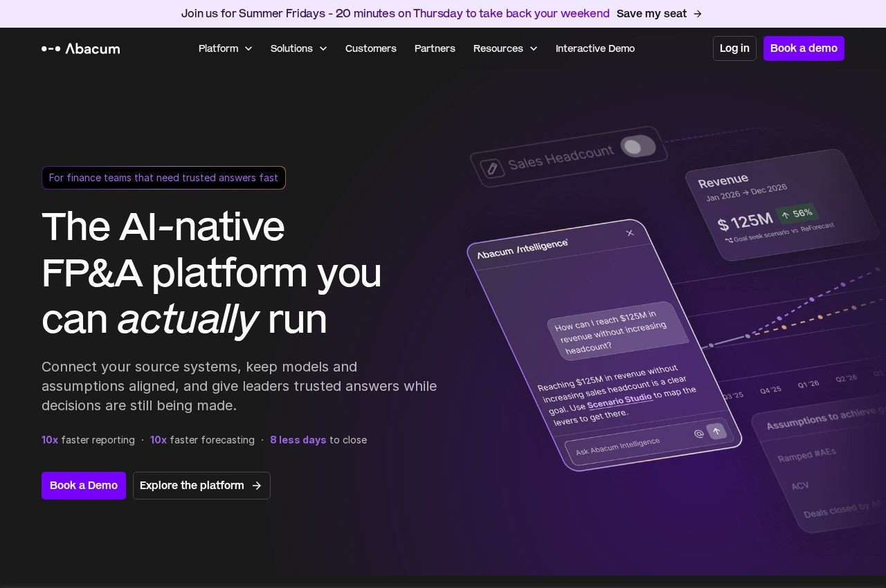
Task: Go to Partners page
Action: (x=435, y=48)
